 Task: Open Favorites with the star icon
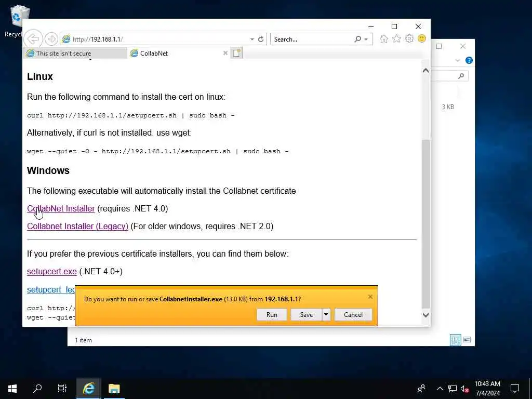(396, 39)
